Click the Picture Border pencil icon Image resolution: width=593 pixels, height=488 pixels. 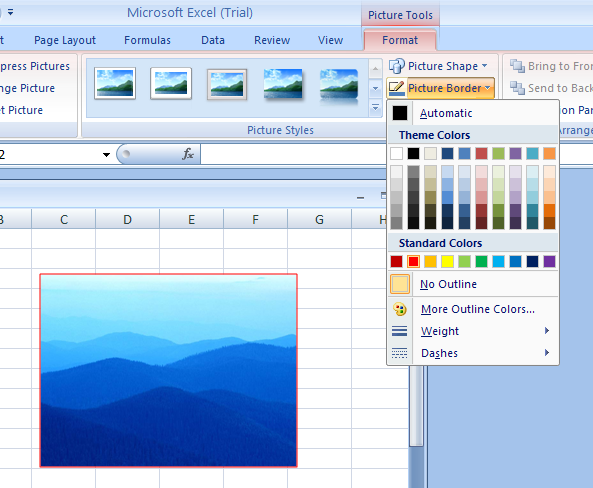[396, 88]
